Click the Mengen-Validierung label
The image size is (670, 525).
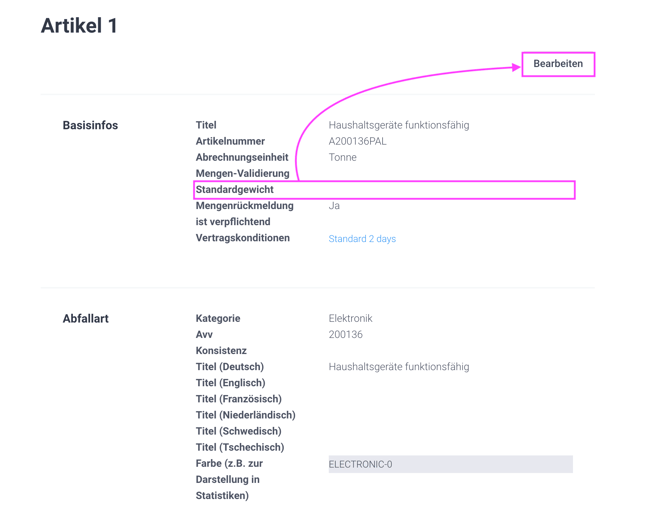tap(242, 173)
